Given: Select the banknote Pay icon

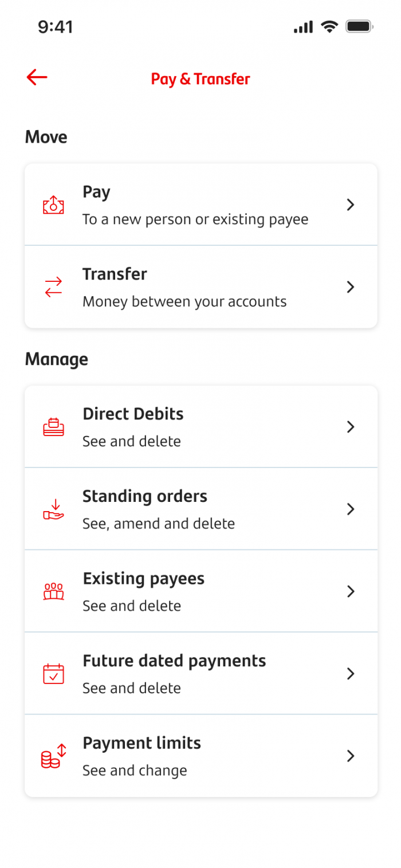Looking at the screenshot, I should pyautogui.click(x=53, y=205).
